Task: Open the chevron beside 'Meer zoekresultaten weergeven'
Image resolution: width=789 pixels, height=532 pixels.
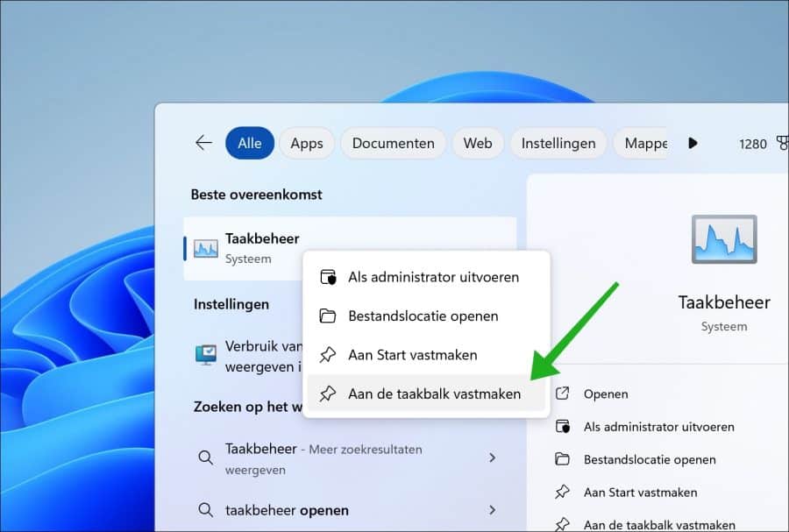Action: click(493, 458)
